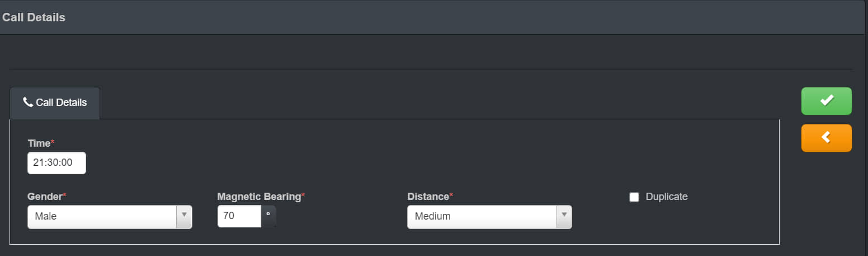Click the green checkmark save button
The width and height of the screenshot is (868, 256).
[x=826, y=101]
